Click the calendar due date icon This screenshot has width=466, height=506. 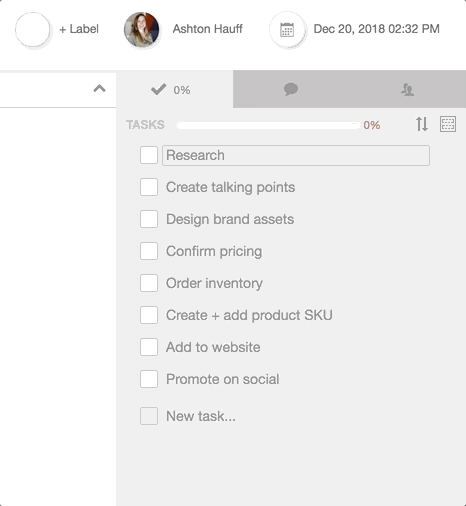coord(287,30)
